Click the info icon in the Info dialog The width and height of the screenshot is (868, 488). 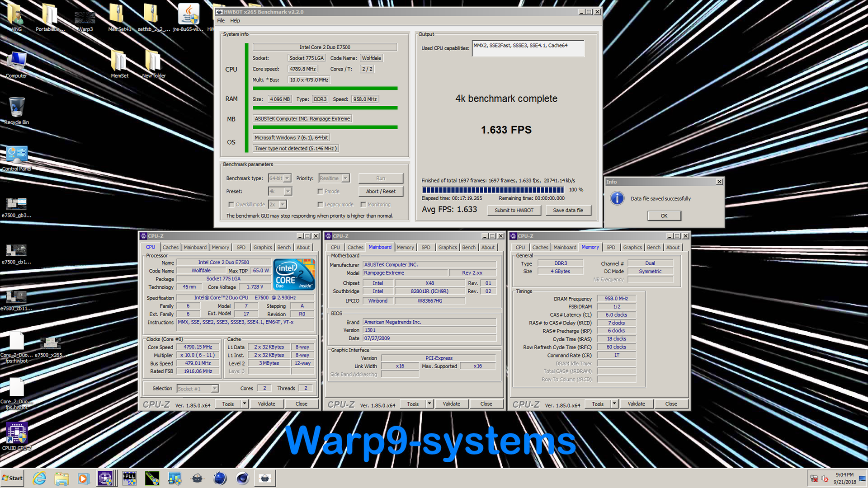pos(617,198)
